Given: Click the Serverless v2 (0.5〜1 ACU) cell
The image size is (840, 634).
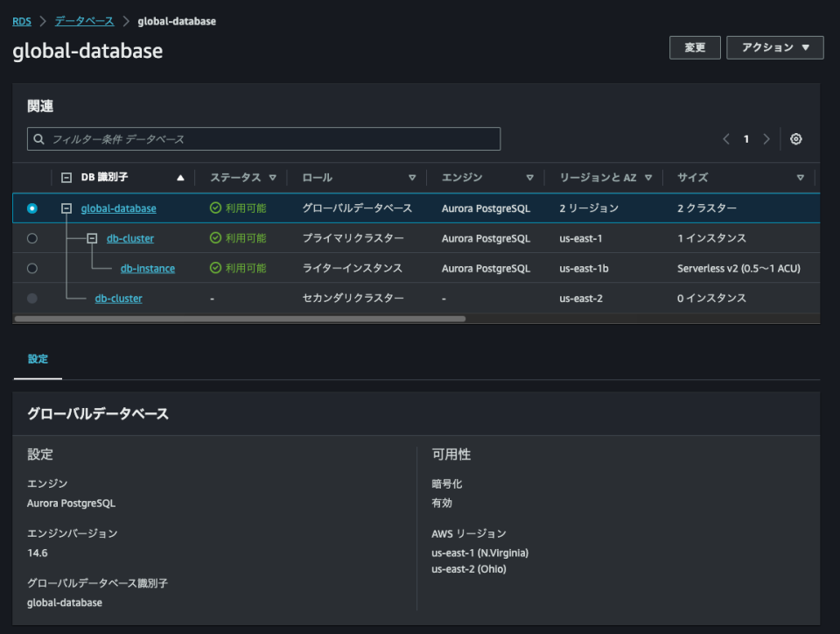Looking at the screenshot, I should click(738, 269).
